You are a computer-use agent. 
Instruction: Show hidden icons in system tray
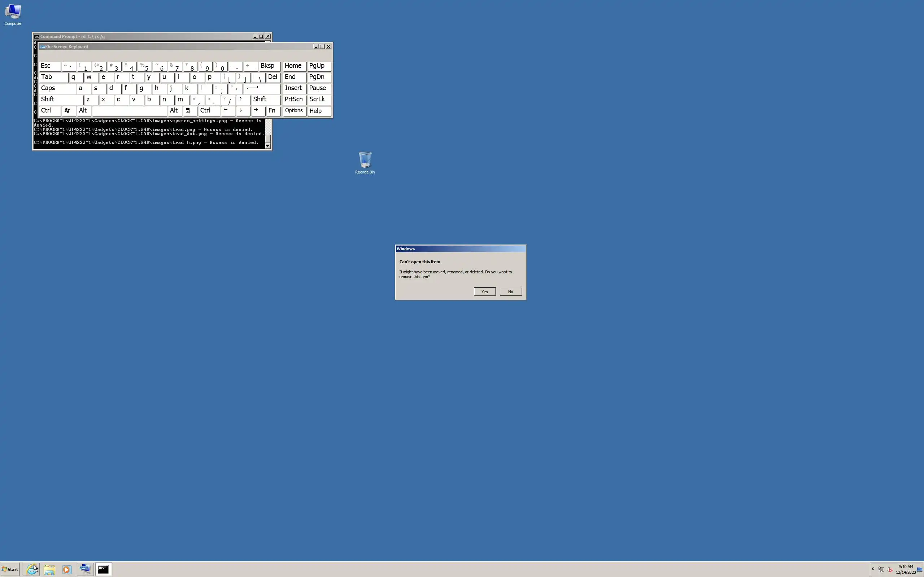873,569
